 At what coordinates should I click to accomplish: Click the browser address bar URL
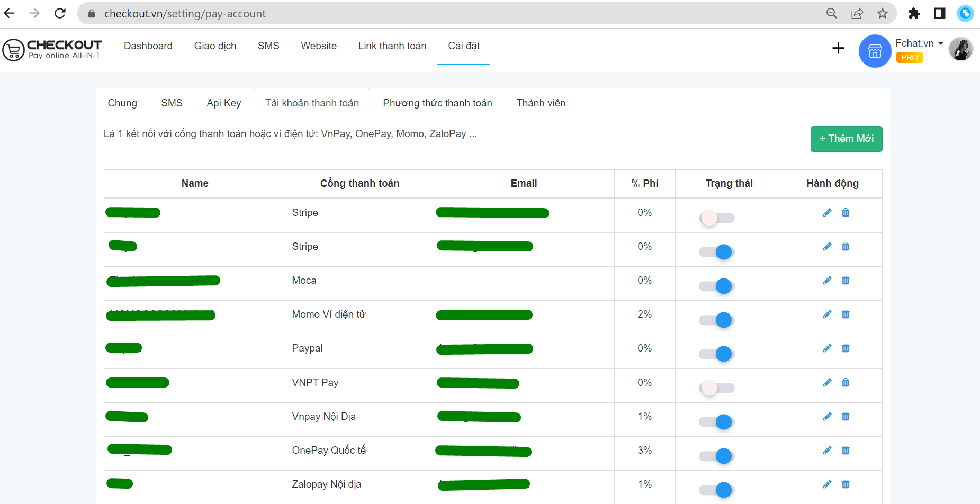pyautogui.click(x=185, y=13)
